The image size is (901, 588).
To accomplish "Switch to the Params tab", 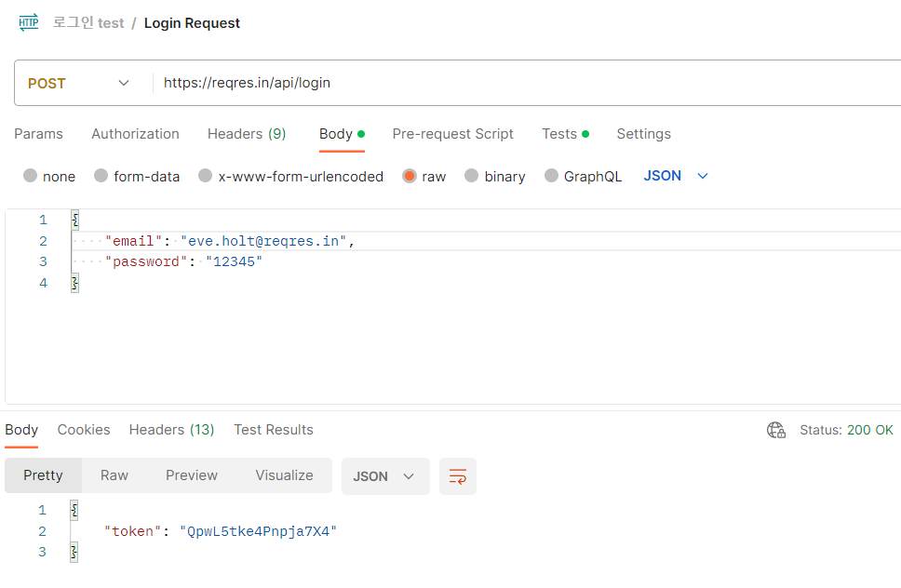I will 38,134.
